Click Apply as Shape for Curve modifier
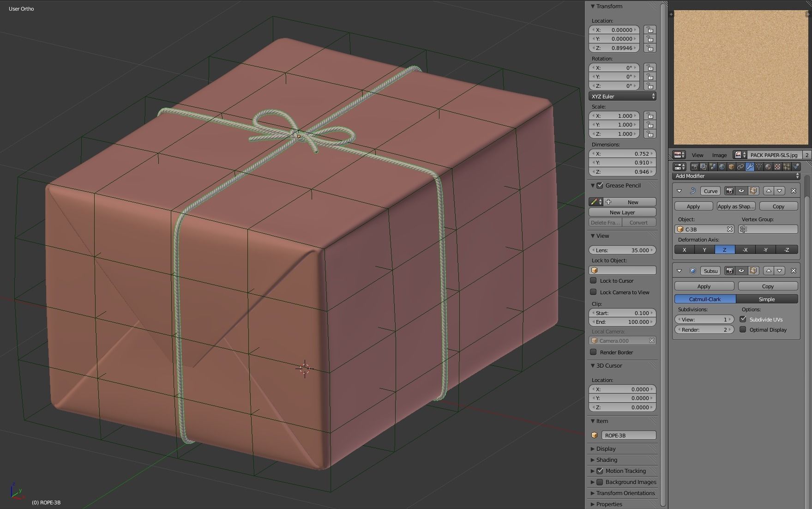Screen dimensions: 812x509 click(736, 206)
